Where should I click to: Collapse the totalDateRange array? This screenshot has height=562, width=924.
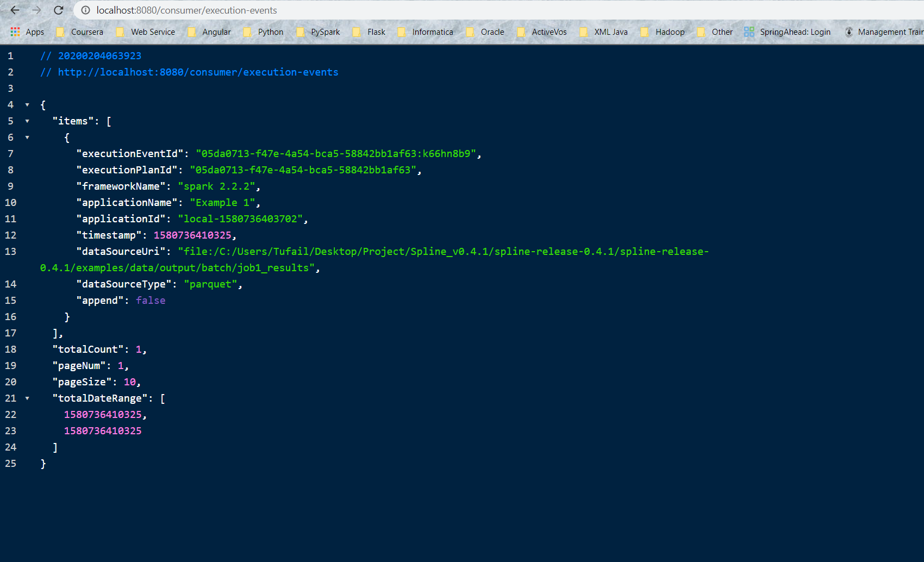click(27, 398)
